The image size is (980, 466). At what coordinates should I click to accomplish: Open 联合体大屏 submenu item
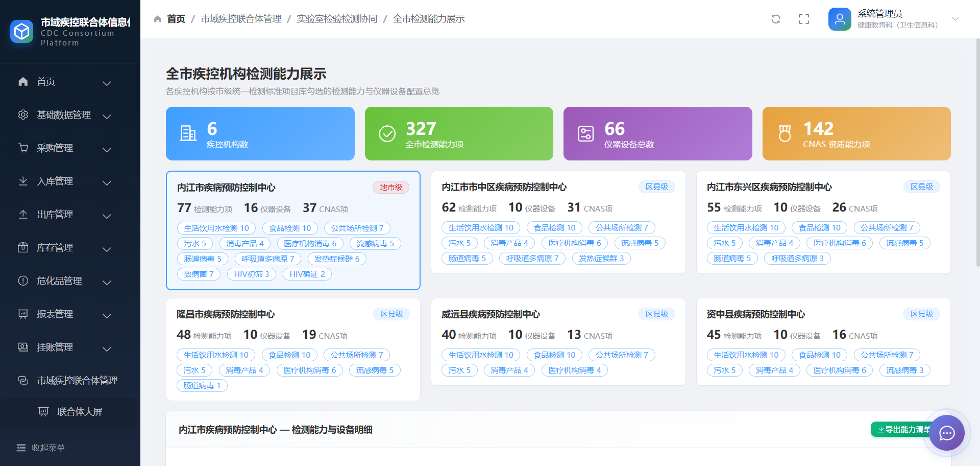click(x=70, y=411)
